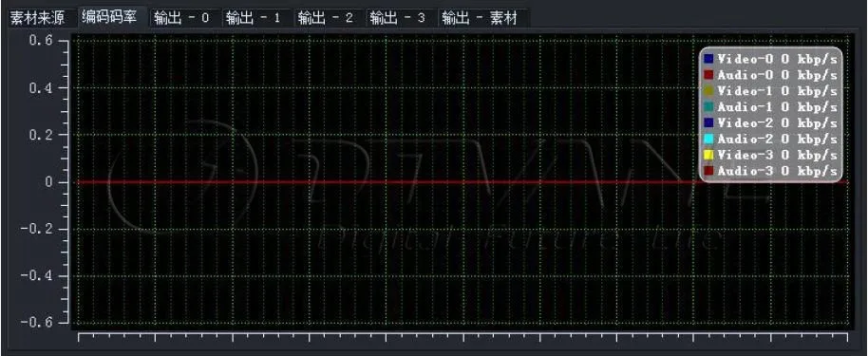Switch to the 素材来源 tab

38,18
